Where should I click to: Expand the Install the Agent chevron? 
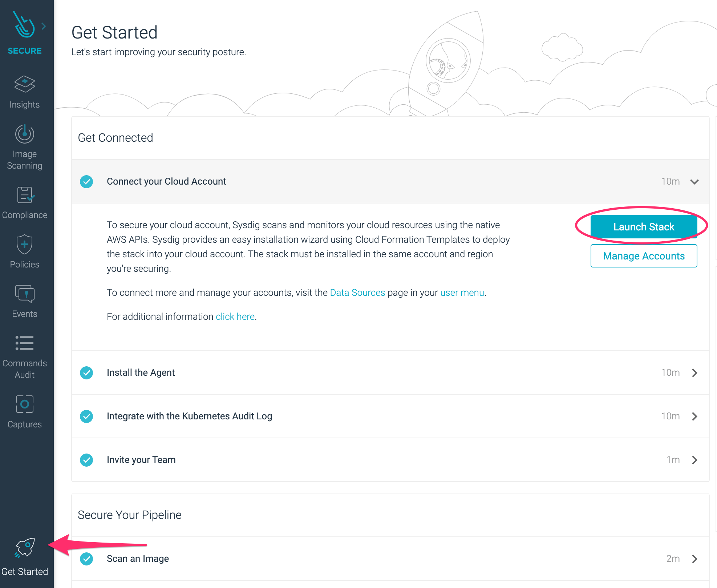point(694,372)
